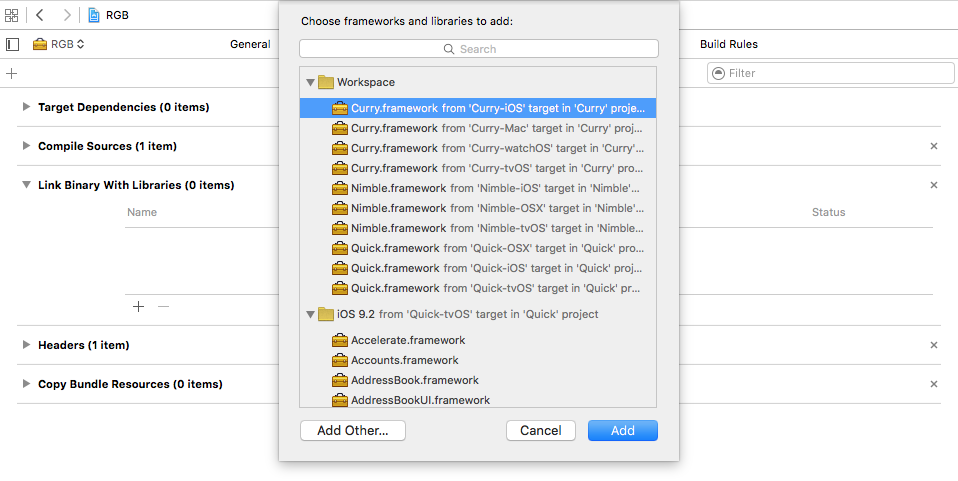Remove the Link Binary With Libraries phase
The image size is (958, 481).
(934, 185)
